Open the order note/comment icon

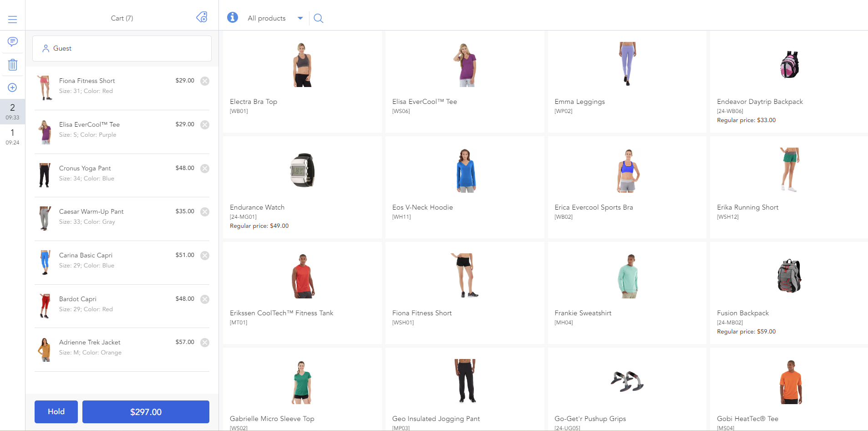click(12, 42)
